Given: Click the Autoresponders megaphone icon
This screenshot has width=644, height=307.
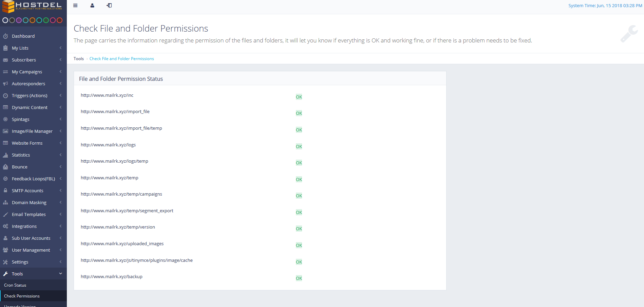Looking at the screenshot, I should click(x=5, y=84).
